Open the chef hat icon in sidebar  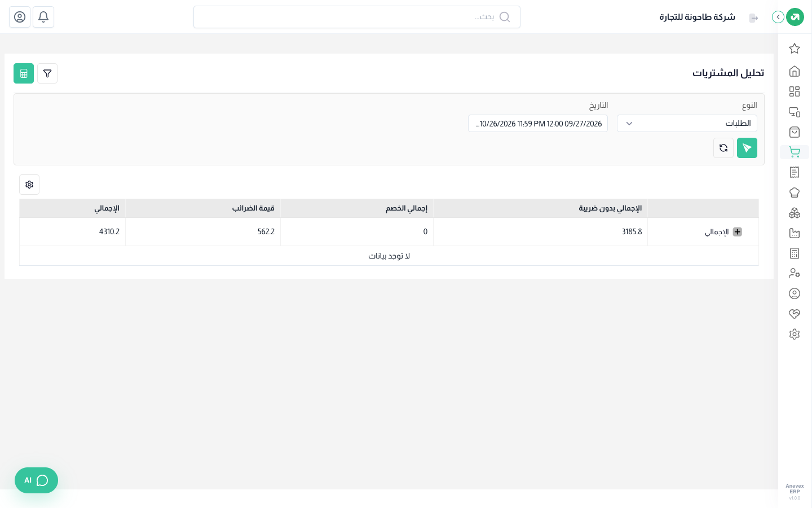tap(795, 192)
